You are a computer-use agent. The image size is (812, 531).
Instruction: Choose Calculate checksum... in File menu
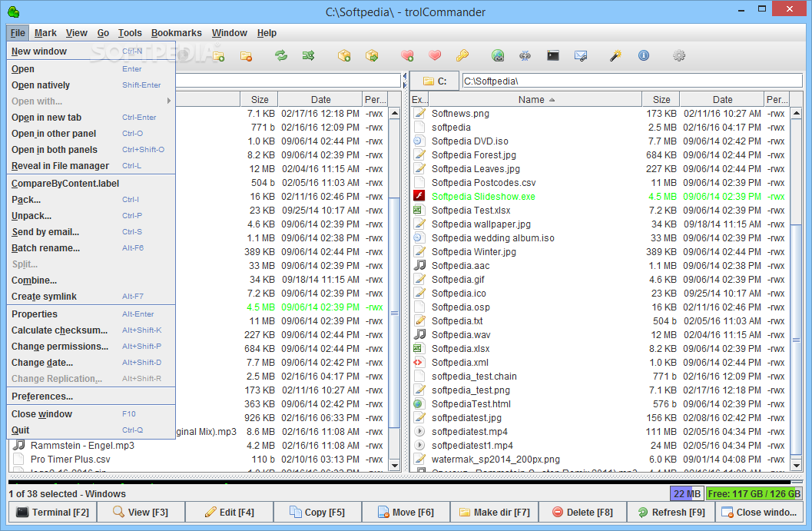(x=91, y=330)
